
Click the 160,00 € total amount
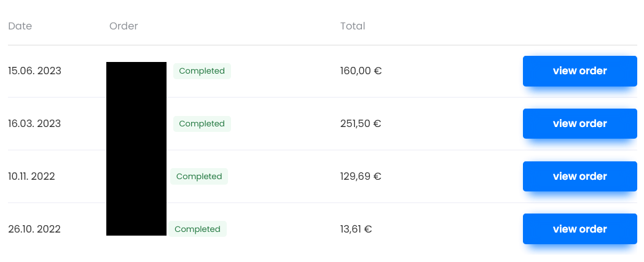(361, 71)
